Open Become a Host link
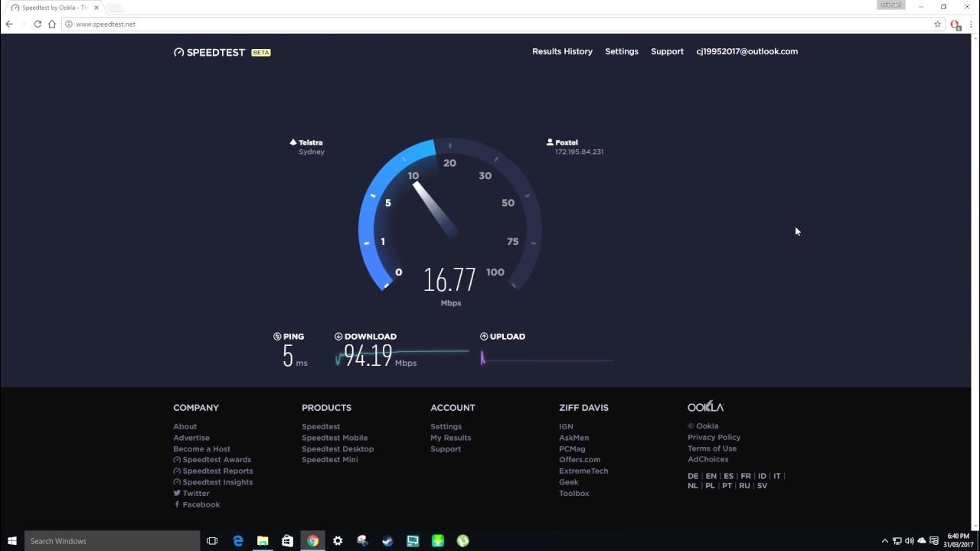The width and height of the screenshot is (980, 551). click(x=201, y=448)
